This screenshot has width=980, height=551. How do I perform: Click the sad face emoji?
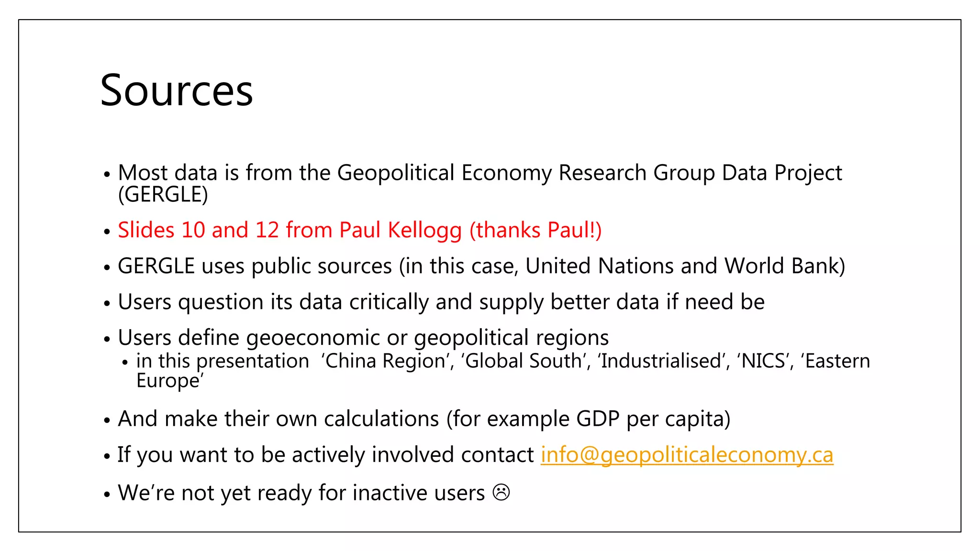(501, 493)
